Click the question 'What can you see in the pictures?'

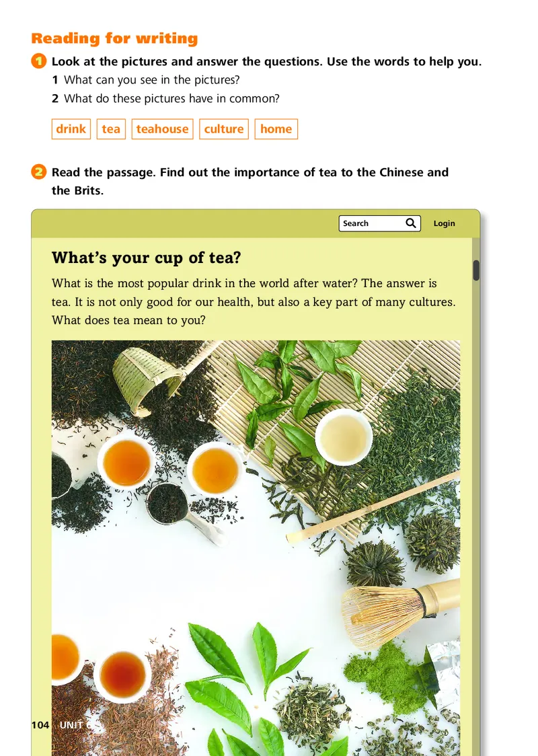[152, 79]
